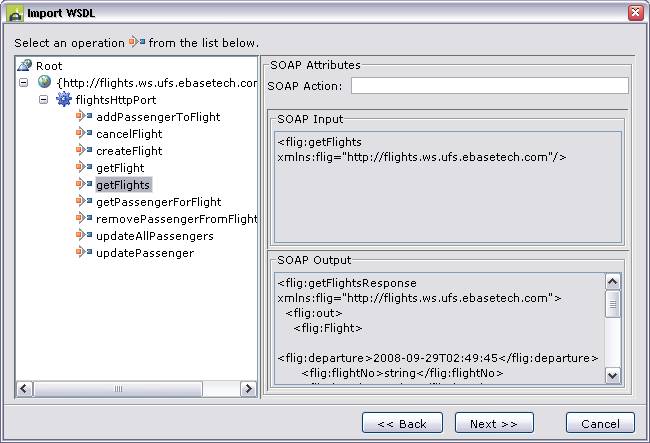
Task: Collapse the flights.ws.ufs.ebasetech.com namespace node
Action: (24, 83)
